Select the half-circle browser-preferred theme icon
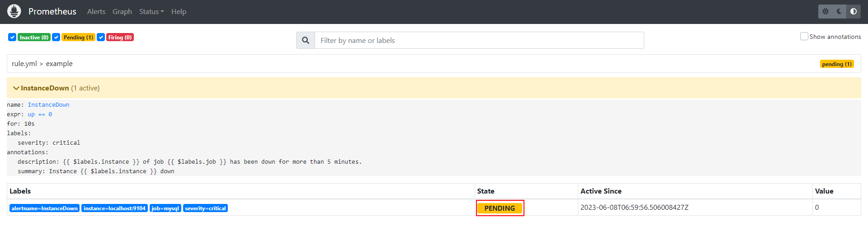868x227 pixels. point(854,11)
